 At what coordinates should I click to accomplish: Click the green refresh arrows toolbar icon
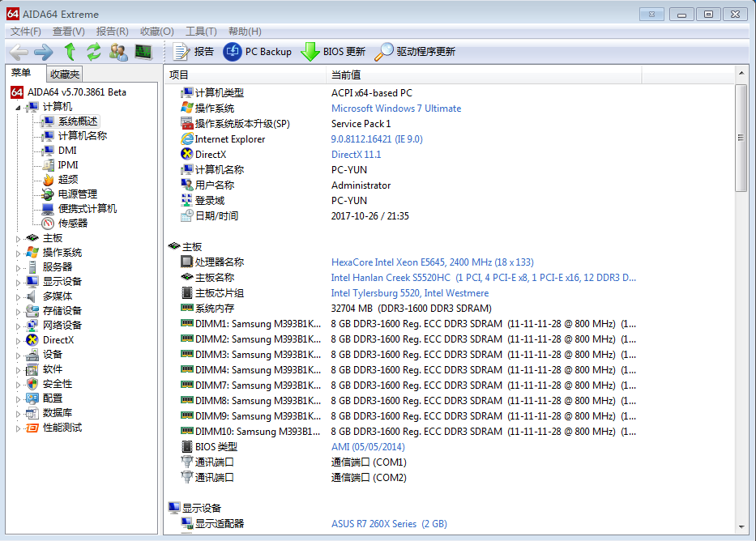pos(94,52)
